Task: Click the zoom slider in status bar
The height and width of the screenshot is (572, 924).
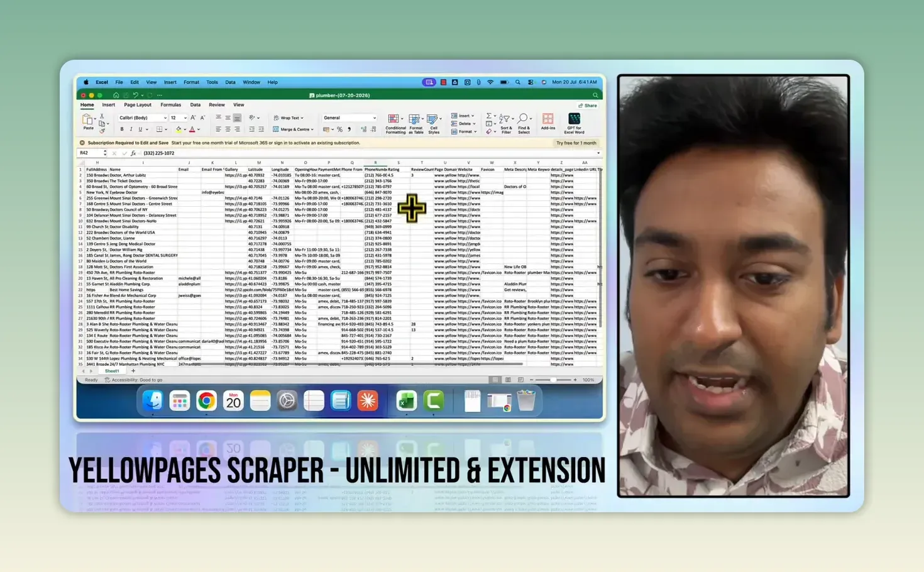Action: tap(553, 380)
